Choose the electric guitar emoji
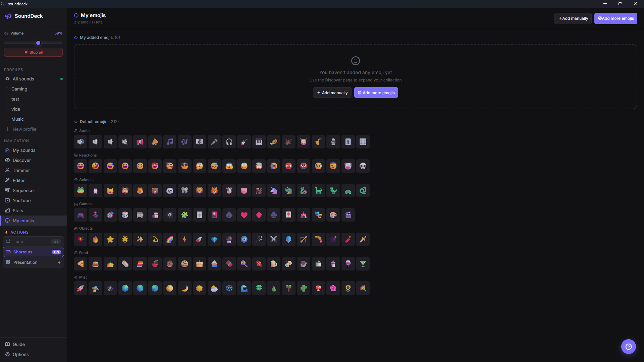This screenshot has height=362, width=644. point(244,142)
